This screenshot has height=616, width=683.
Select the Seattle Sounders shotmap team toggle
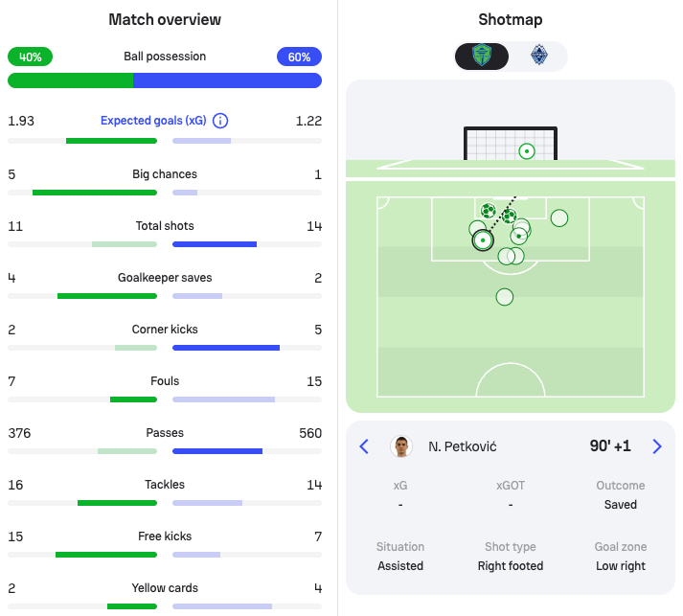(x=483, y=57)
